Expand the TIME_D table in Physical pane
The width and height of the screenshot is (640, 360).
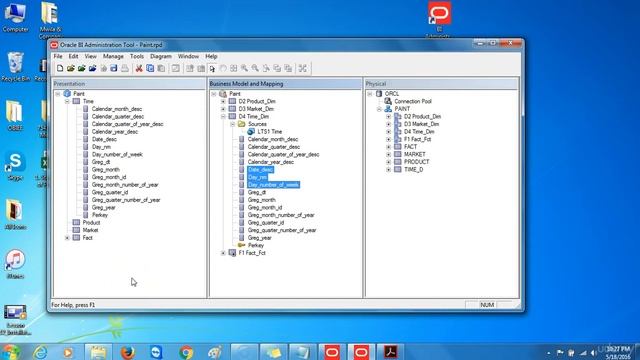click(389, 169)
